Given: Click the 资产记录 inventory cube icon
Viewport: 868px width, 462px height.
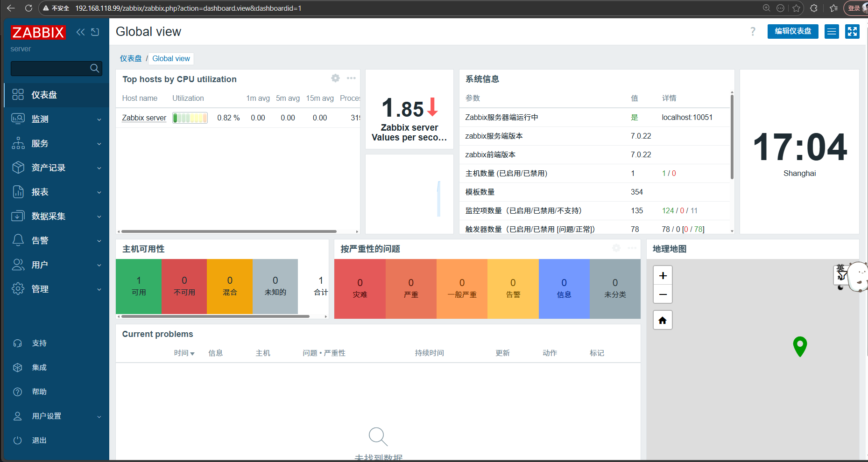Looking at the screenshot, I should click(18, 168).
